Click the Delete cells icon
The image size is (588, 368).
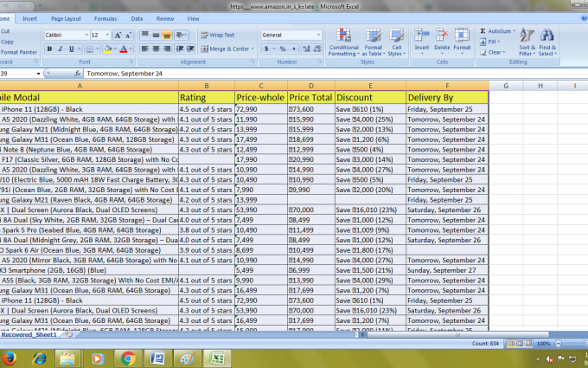tap(442, 35)
